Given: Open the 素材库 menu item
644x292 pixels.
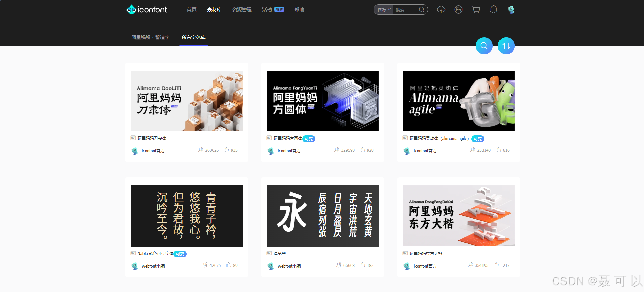Looking at the screenshot, I should point(214,10).
